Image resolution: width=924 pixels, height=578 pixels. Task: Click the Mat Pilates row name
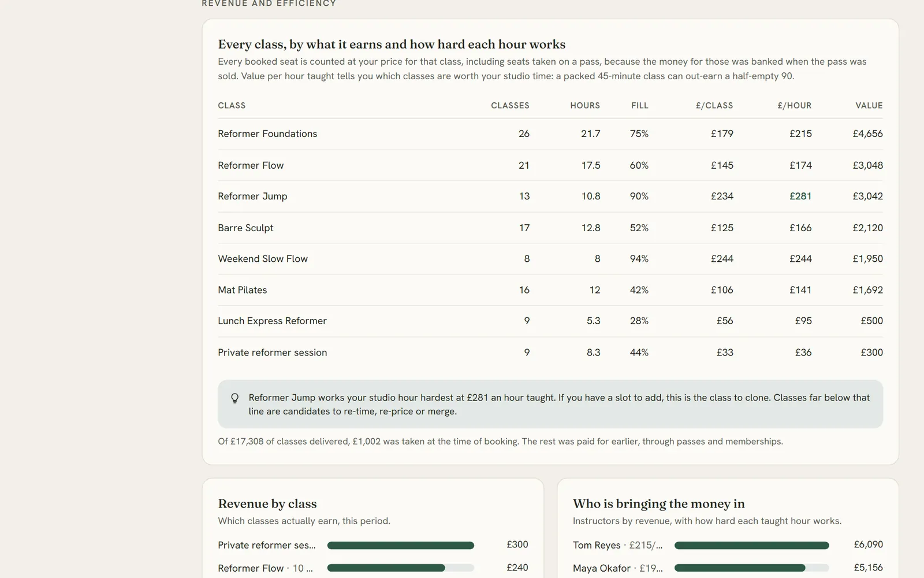[x=243, y=290]
